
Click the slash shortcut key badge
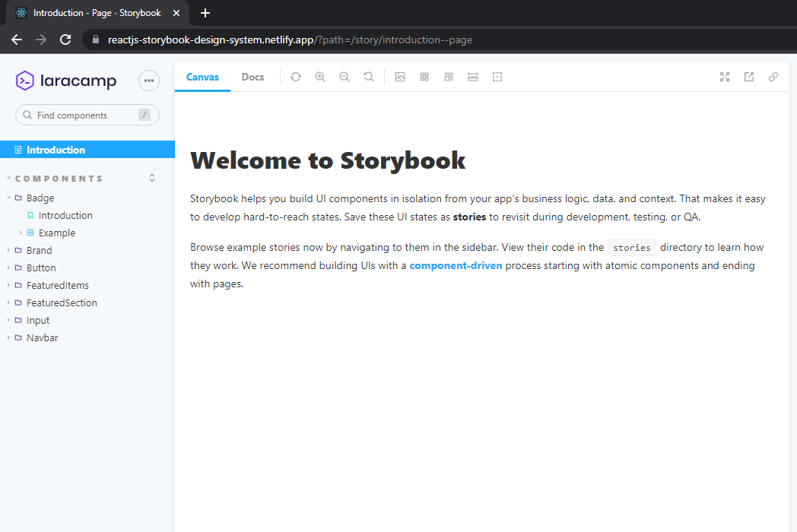coord(144,115)
